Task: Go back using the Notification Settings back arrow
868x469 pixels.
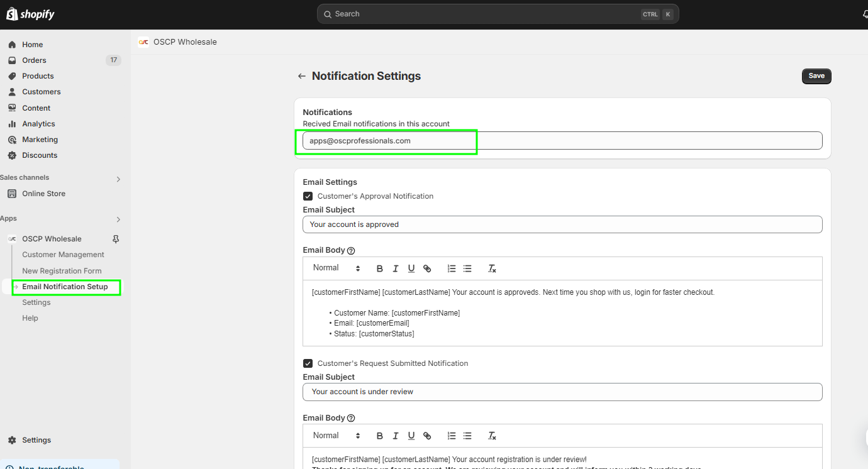Action: [x=301, y=75]
